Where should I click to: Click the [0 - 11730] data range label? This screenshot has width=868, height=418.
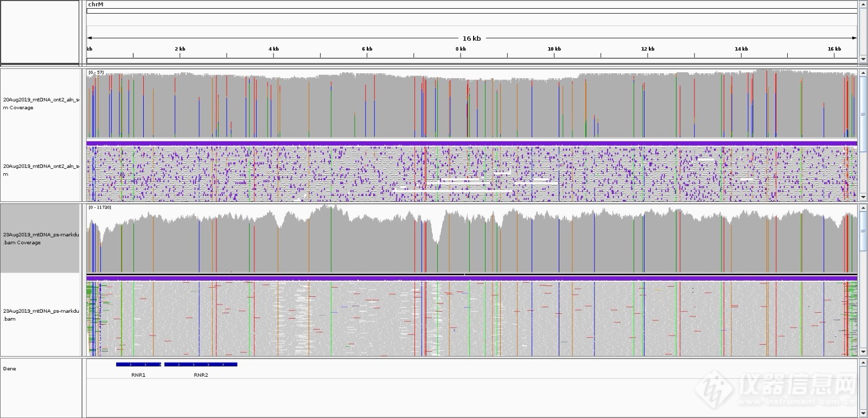(x=100, y=207)
